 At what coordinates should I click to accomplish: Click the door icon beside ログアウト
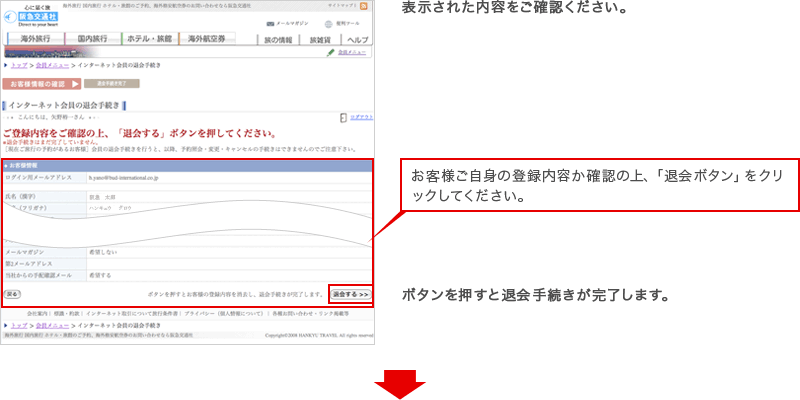(x=343, y=118)
